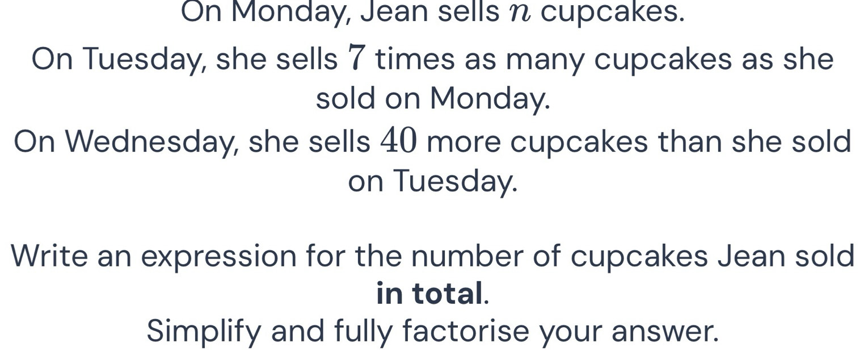Click the words "sold on Monday."
The image size is (868, 363).
pos(433,99)
